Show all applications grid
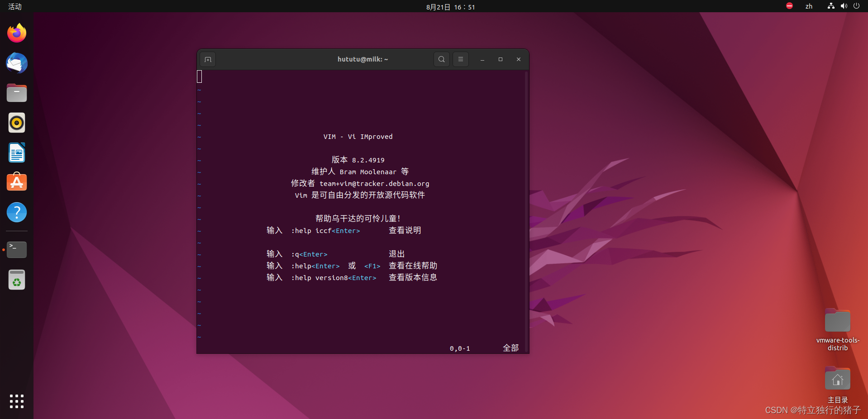 17,401
